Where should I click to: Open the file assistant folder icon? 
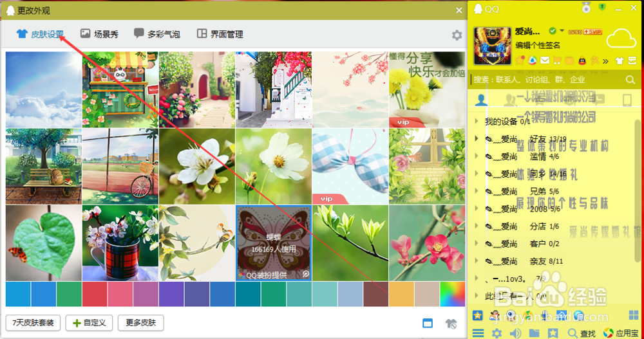click(x=534, y=333)
